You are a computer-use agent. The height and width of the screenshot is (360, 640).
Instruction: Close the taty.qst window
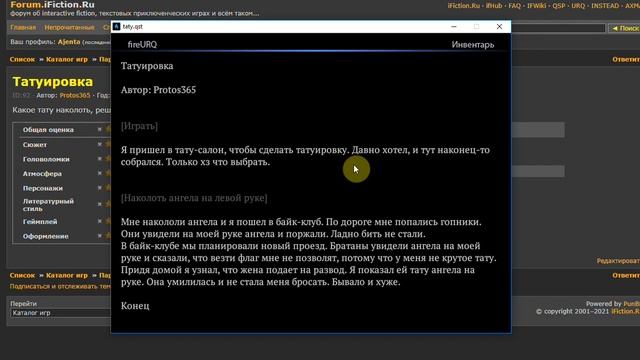click(x=499, y=27)
